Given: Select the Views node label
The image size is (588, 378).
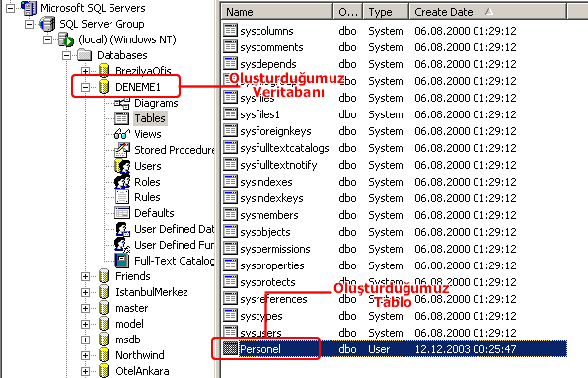Looking at the screenshot, I should [148, 134].
